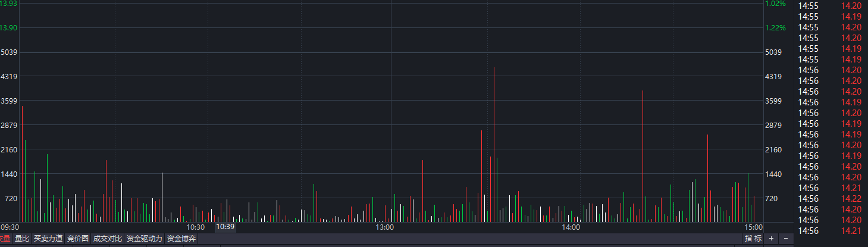Click the 1.02% percentage axis label
The width and height of the screenshot is (868, 247).
coord(775,4)
